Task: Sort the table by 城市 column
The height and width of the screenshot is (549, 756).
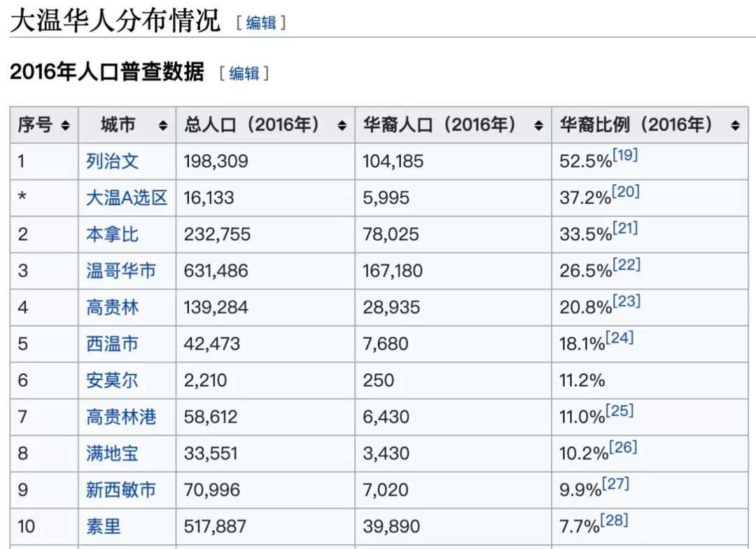Action: click(162, 125)
